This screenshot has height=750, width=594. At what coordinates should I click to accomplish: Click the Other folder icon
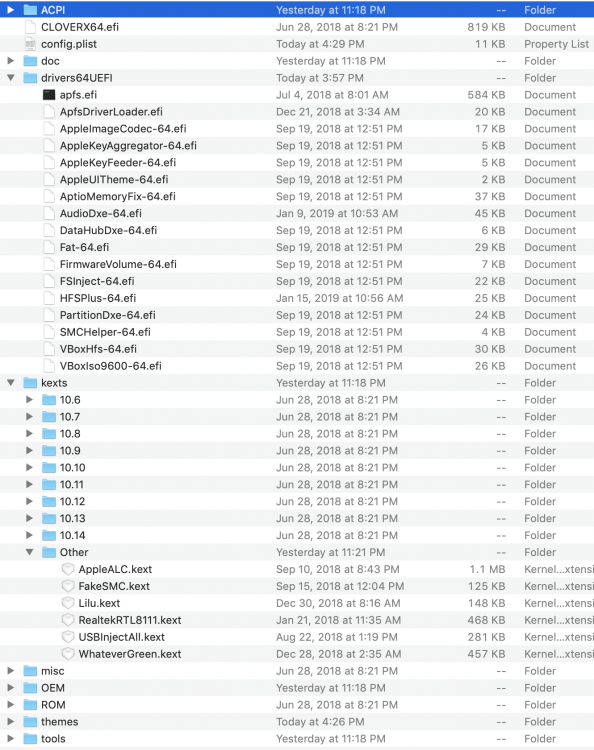[x=49, y=552]
